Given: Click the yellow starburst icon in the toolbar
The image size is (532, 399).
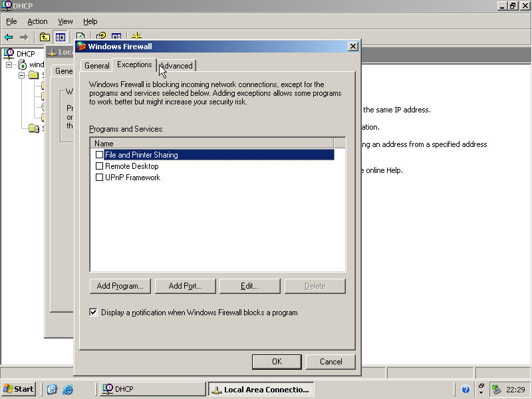Looking at the screenshot, I should (x=136, y=37).
